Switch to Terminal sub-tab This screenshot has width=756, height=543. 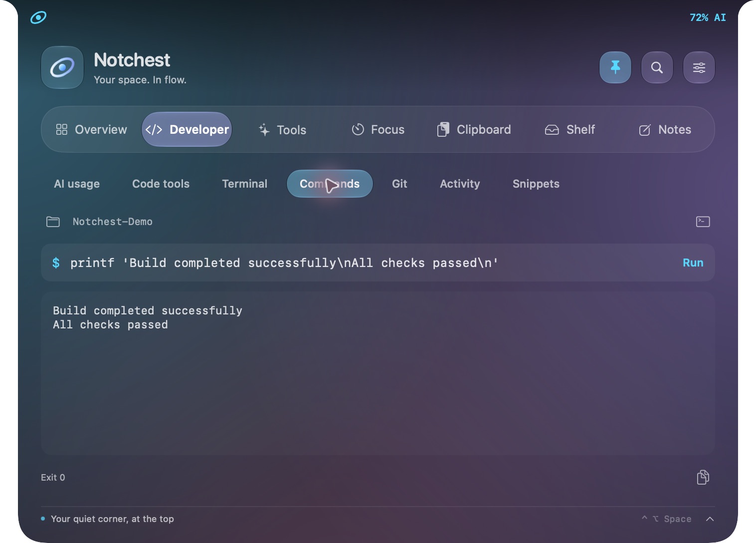pos(244,184)
